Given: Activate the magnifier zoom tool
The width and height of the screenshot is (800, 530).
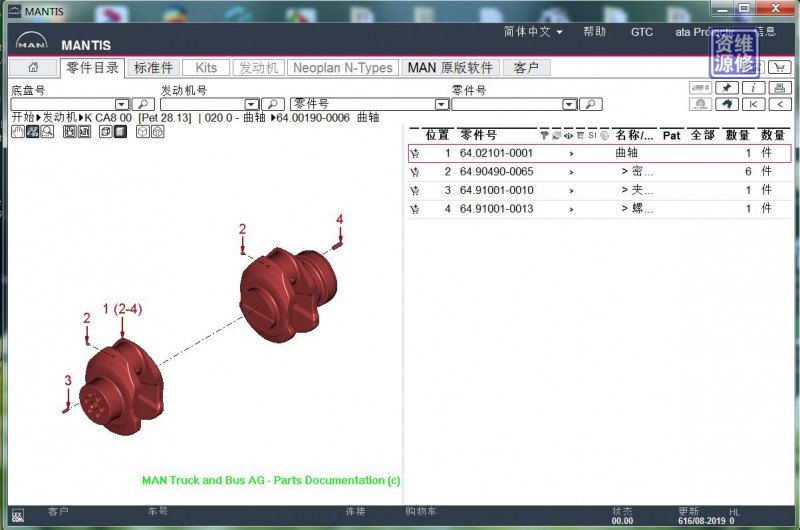Looking at the screenshot, I should (47, 132).
